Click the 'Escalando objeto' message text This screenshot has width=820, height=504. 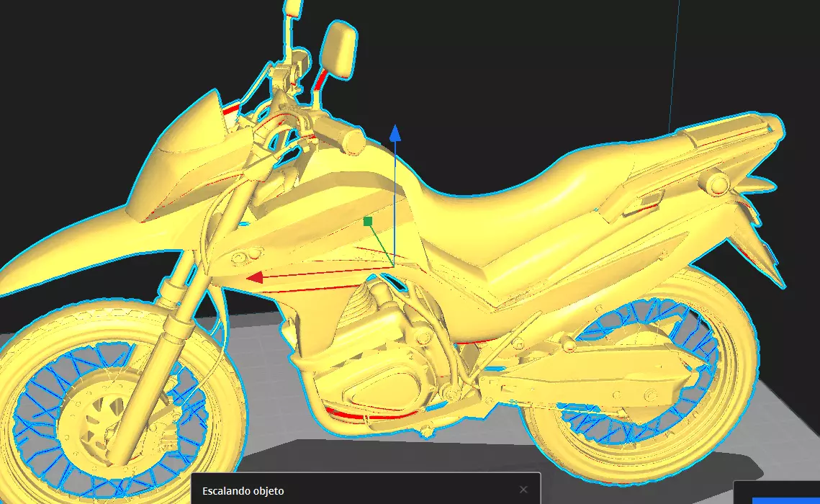(243, 491)
